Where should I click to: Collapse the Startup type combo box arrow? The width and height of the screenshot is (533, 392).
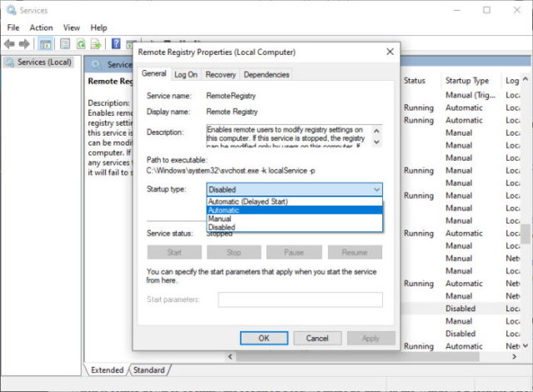(376, 190)
